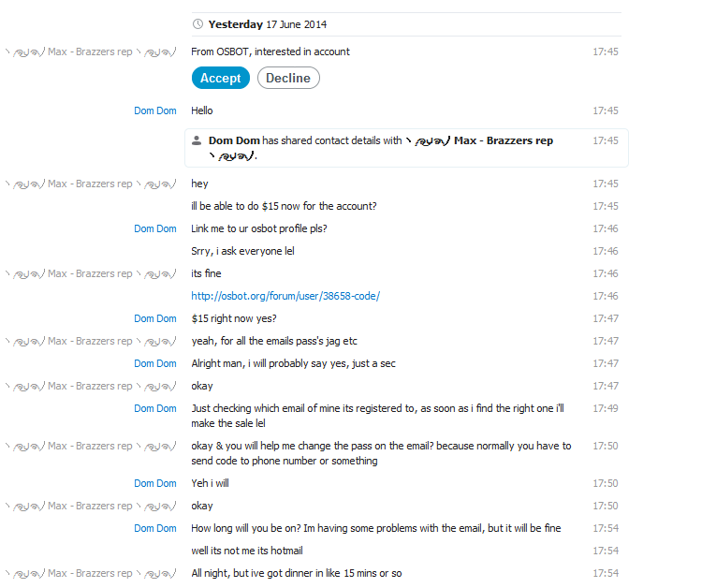Open the osbot.org forum user link
The image size is (716, 588).
click(285, 296)
